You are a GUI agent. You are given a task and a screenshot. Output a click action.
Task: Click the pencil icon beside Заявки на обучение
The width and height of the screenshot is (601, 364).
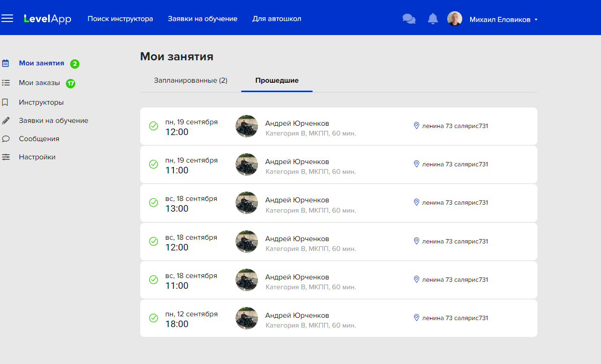point(6,121)
